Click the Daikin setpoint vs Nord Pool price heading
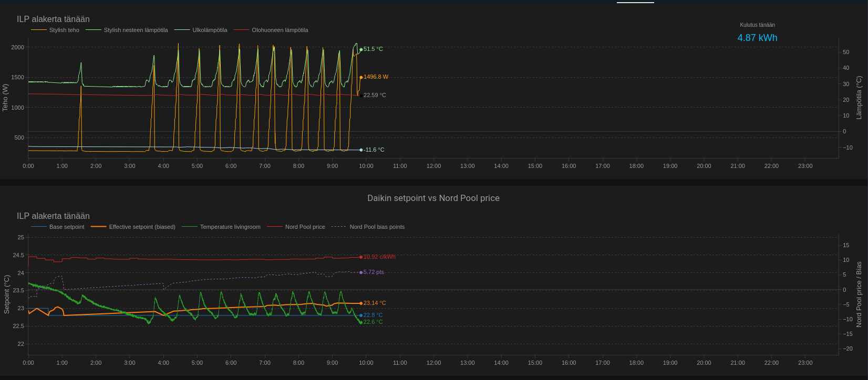This screenshot has height=380, width=868. pyautogui.click(x=433, y=198)
